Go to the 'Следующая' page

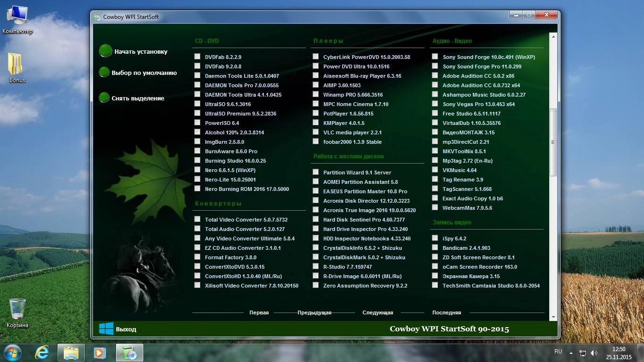378,313
